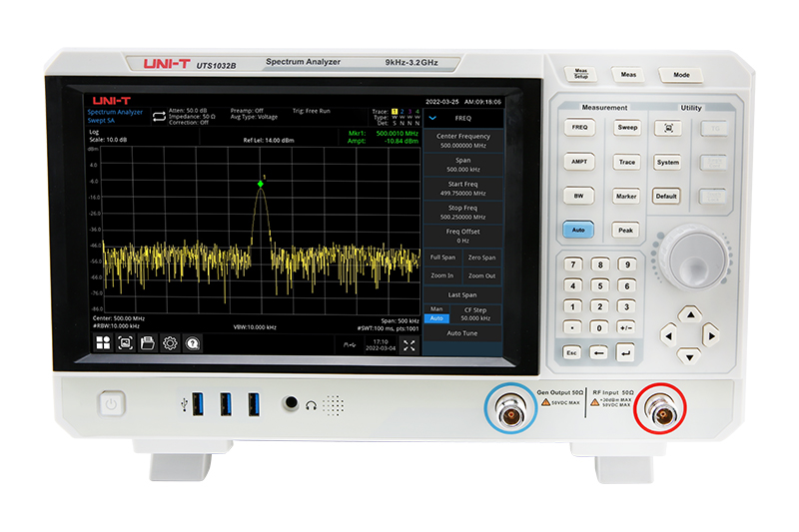Viewport: 799px width, 532px height.
Task: Switch CF Step mode to Man
Action: tap(436, 309)
